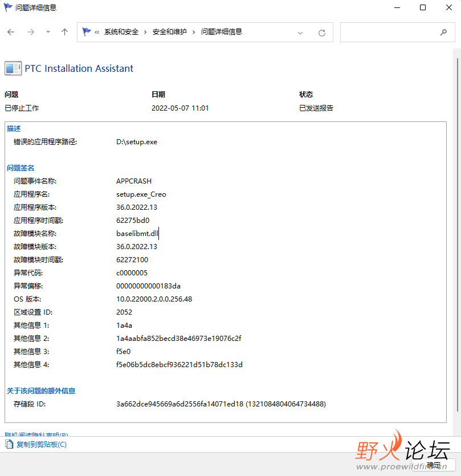The width and height of the screenshot is (461, 476).
Task: Click the search magnifier icon
Action: (444, 32)
